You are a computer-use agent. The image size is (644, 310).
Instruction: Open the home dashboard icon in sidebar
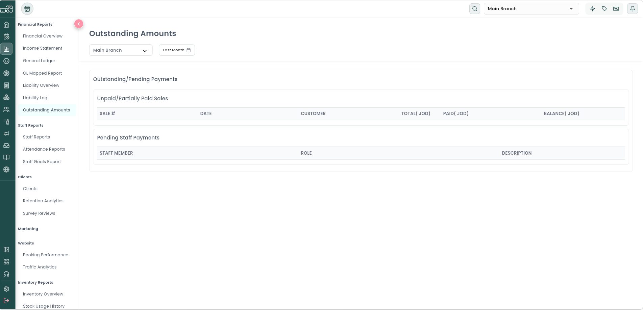pos(6,25)
